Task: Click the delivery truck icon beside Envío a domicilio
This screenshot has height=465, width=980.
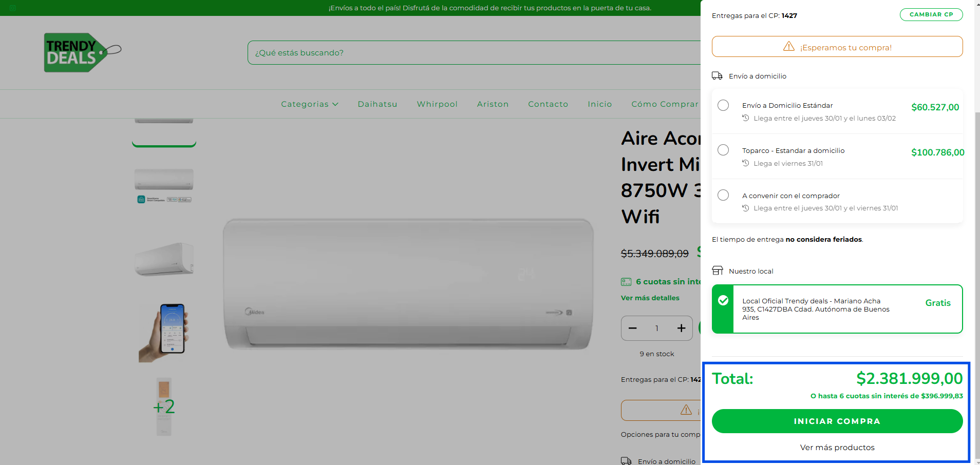Action: (x=717, y=76)
